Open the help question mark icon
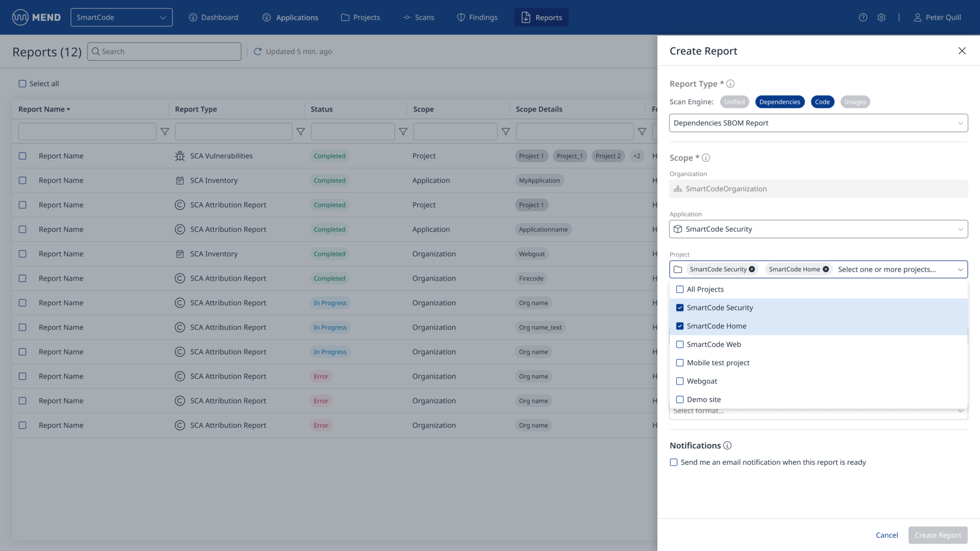Viewport: 980px width, 551px height. 863,17
